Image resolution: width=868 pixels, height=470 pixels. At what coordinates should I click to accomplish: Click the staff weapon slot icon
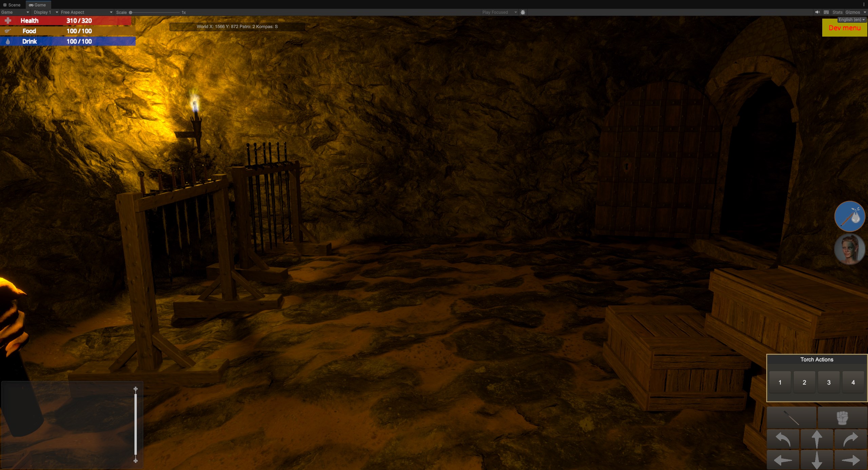[791, 417]
